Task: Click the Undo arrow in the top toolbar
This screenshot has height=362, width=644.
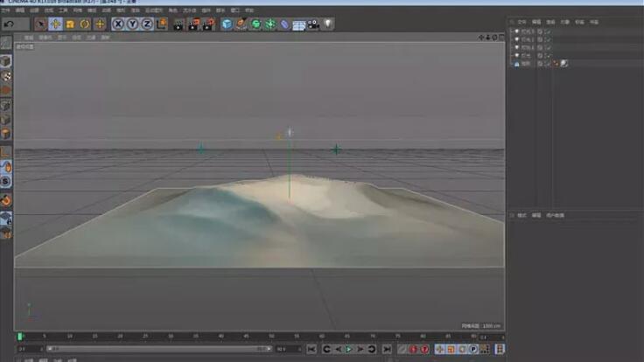Action: point(9,24)
